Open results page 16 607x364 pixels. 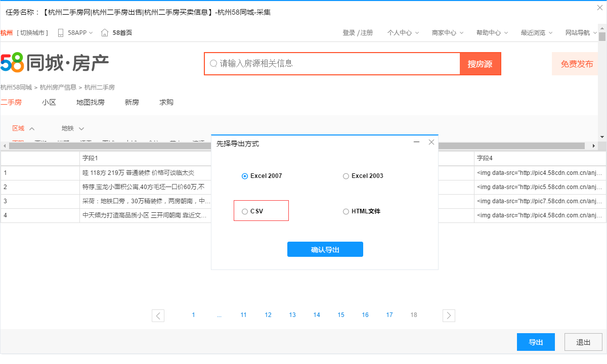pyautogui.click(x=365, y=315)
